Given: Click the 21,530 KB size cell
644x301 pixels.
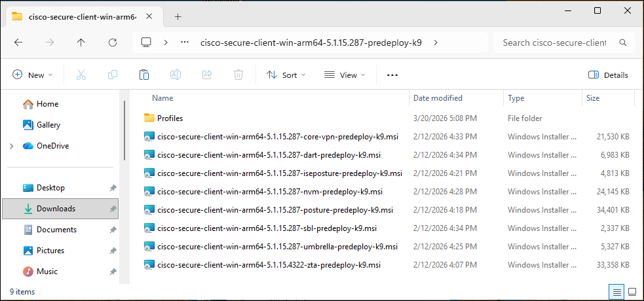Looking at the screenshot, I should click(x=613, y=137).
